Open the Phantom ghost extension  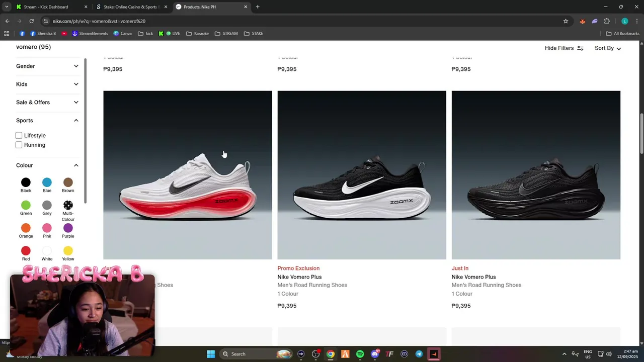[595, 21]
